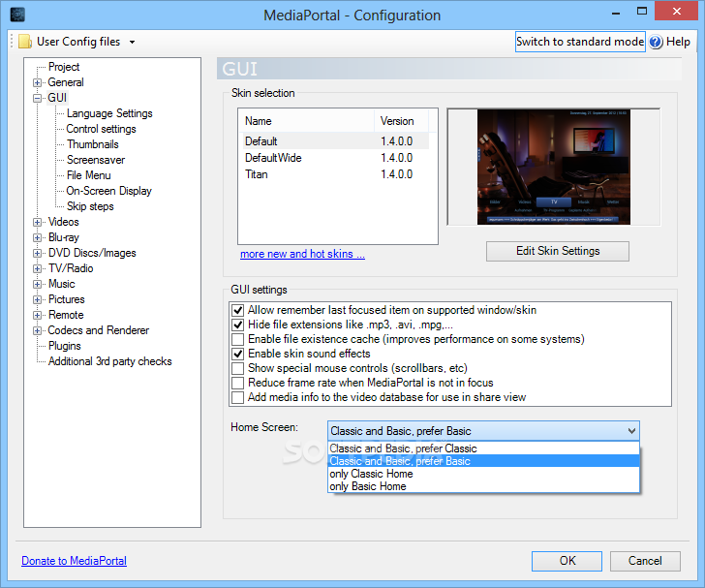Select Control settings tree item
The image size is (705, 588).
point(101,129)
